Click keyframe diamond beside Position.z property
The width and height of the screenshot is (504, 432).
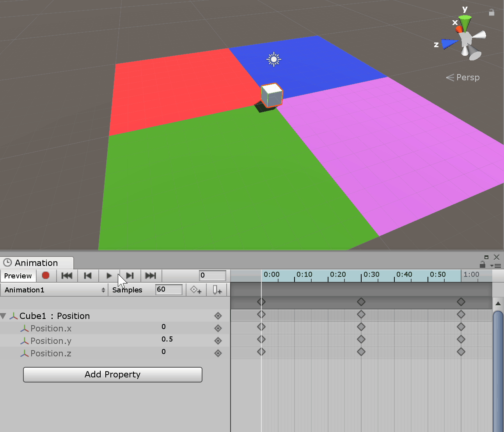218,353
